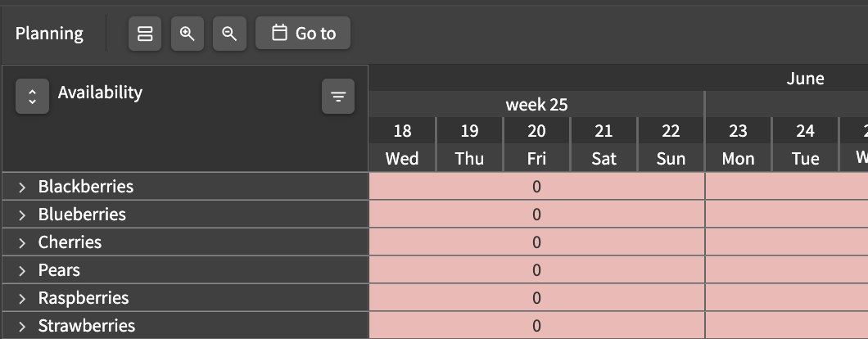This screenshot has height=339, width=868.
Task: Click the Availability column header label
Action: click(x=100, y=92)
